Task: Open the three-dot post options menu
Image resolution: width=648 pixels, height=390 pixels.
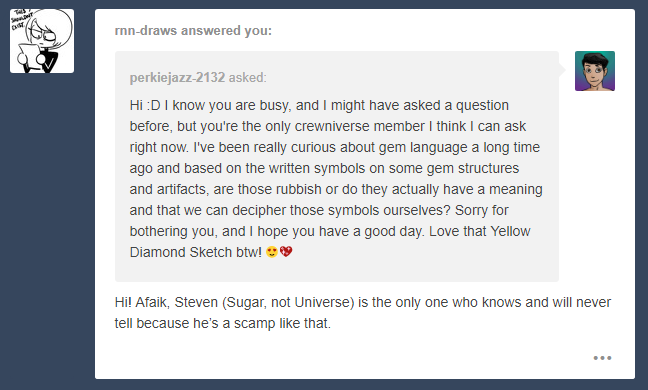Action: (602, 358)
